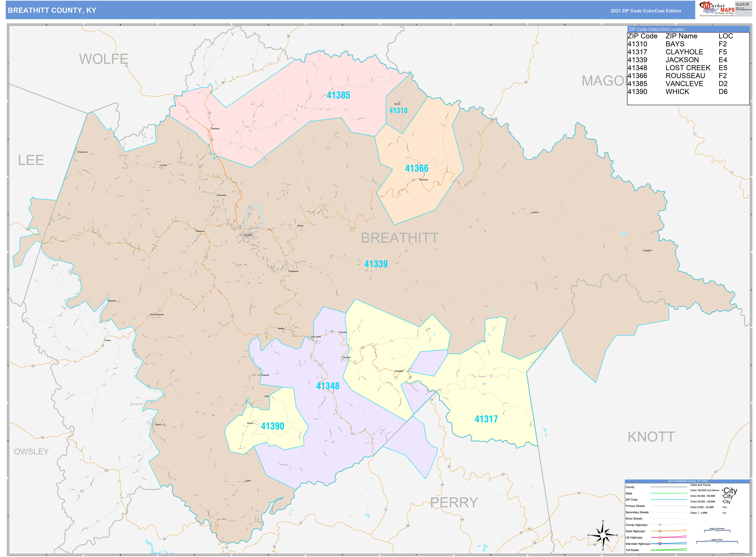Click the 41317 ZIP code label on map

point(486,419)
